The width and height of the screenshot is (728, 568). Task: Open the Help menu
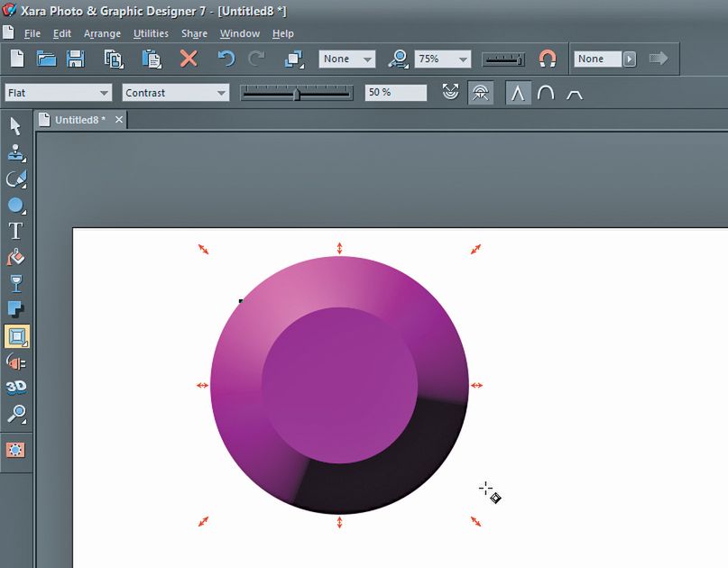coord(282,33)
